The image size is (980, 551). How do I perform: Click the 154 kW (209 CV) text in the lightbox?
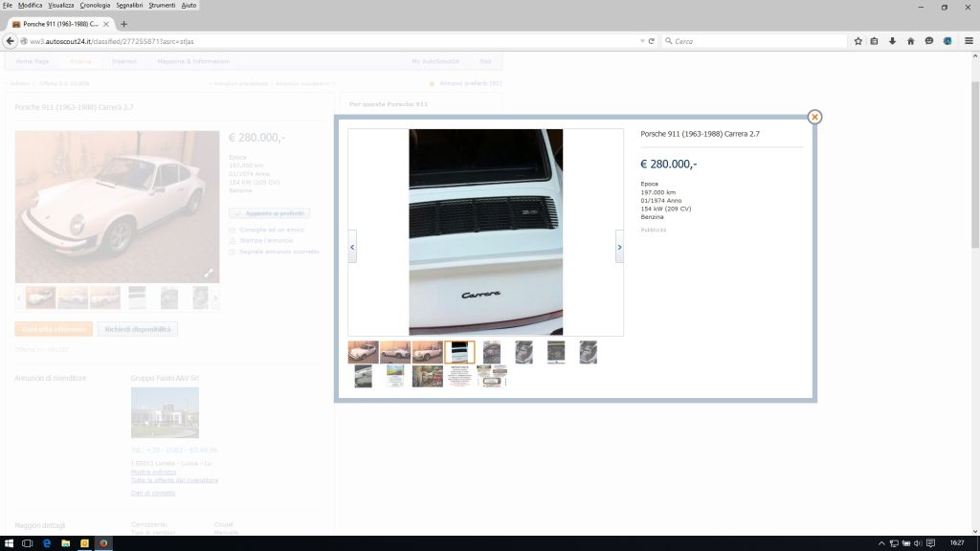click(666, 209)
